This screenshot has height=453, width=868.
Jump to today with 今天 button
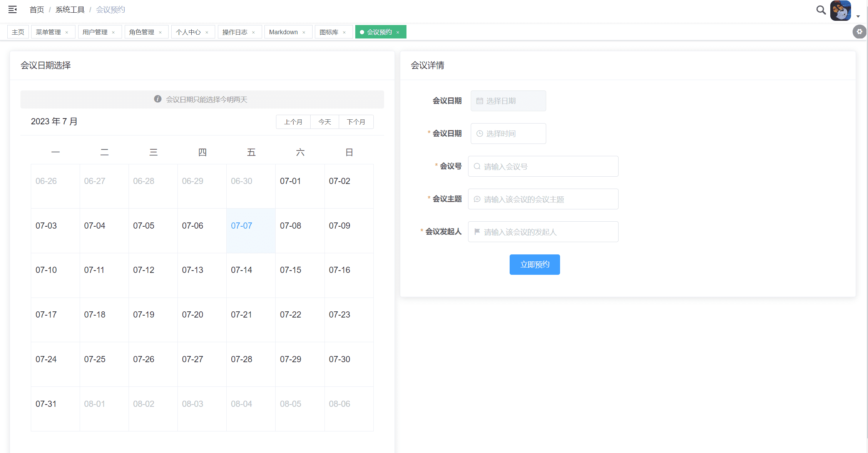[324, 122]
